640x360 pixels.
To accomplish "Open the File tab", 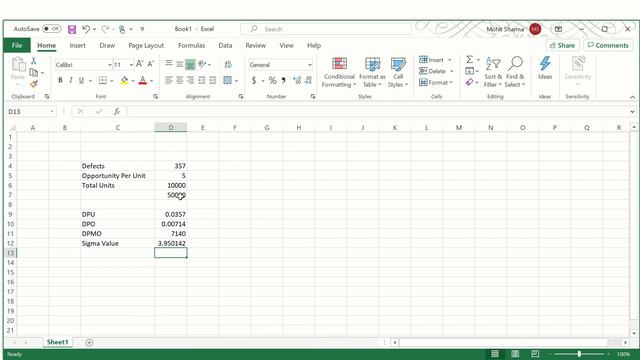I will tap(17, 45).
